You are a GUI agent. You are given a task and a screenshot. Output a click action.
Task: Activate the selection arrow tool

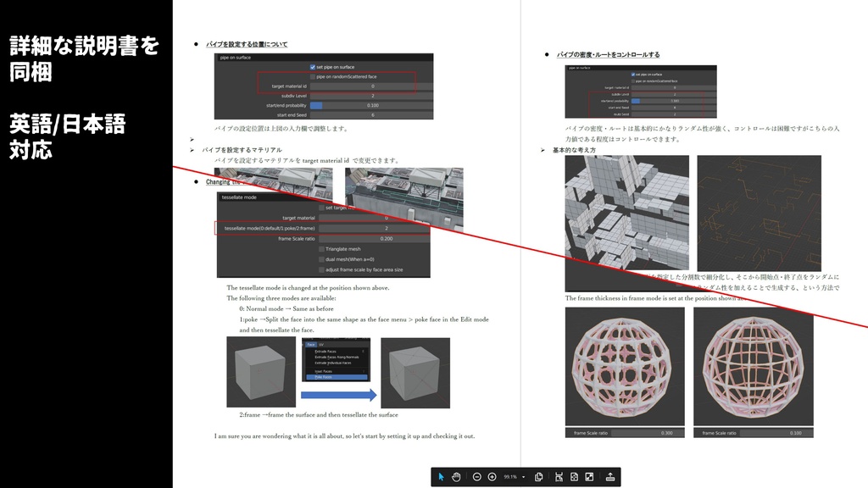coord(441,477)
